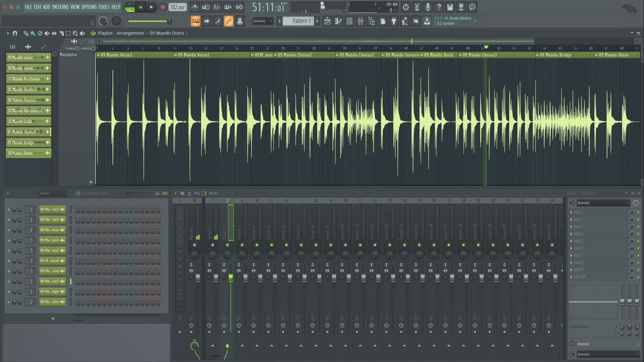Open the OPTIONS menu
The height and width of the screenshot is (362, 644).
89,7
